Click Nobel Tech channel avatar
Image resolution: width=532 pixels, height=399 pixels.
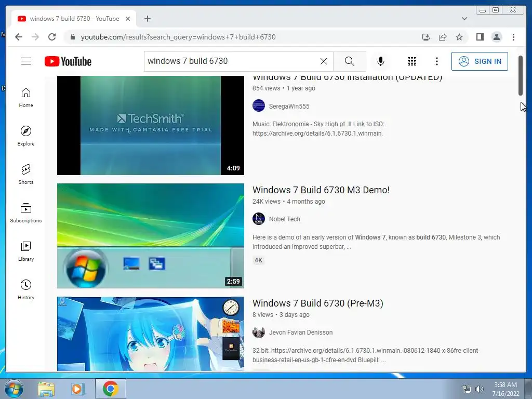click(259, 219)
